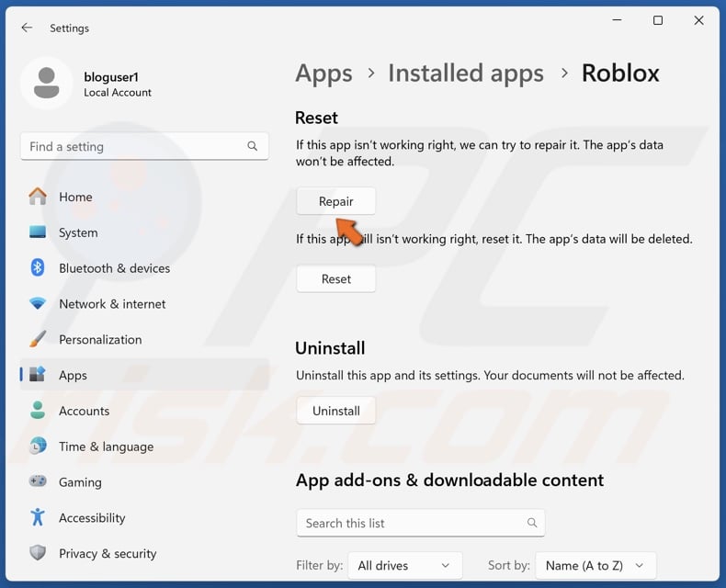The width and height of the screenshot is (726, 588).
Task: Uninstall the Roblox app
Action: (335, 411)
